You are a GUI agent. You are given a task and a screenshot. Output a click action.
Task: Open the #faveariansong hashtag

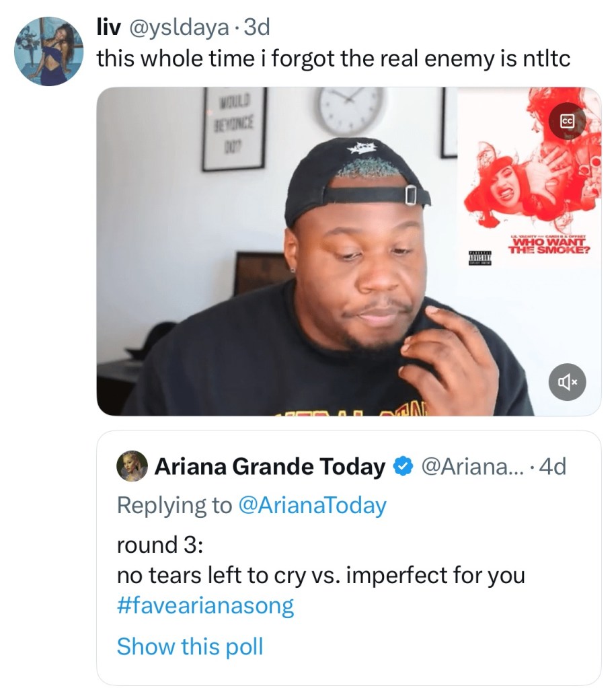(x=205, y=606)
